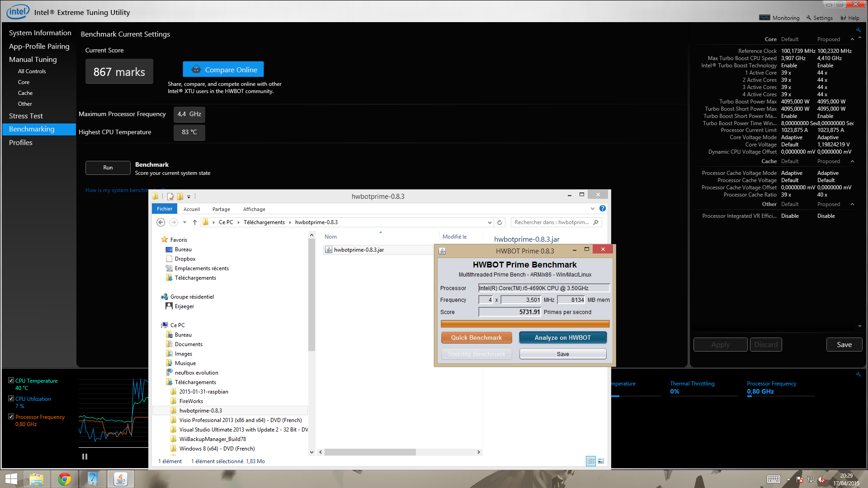Open the Fichier tab in Explorer

pyautogui.click(x=165, y=209)
